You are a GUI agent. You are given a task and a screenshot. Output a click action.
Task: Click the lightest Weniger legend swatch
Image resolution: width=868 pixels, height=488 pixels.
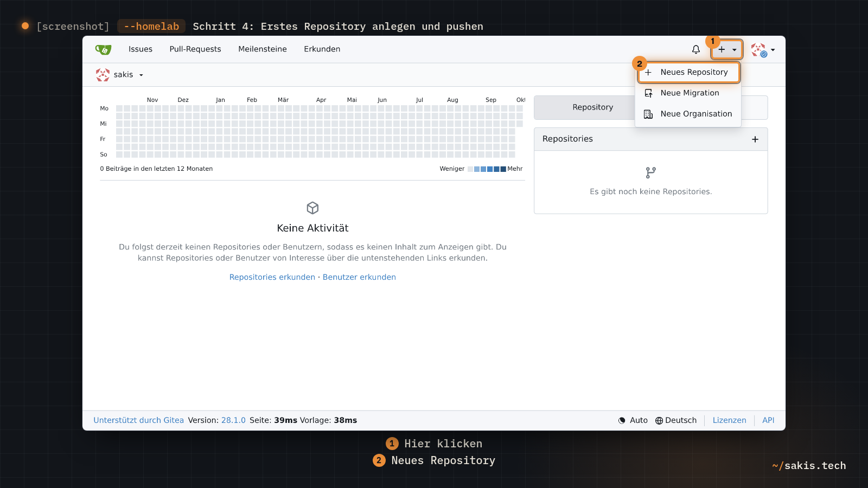click(x=470, y=169)
